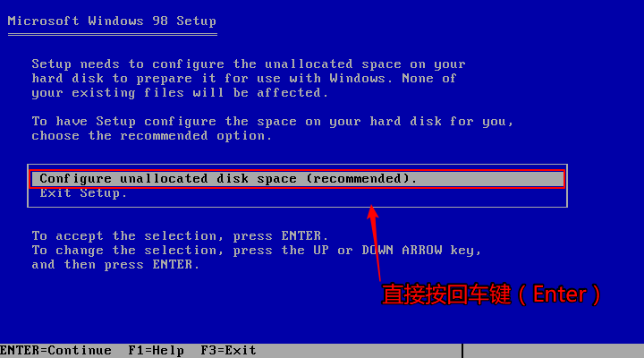This screenshot has height=358, width=644.
Task: Click F3=Exit in the status bar
Action: (x=228, y=350)
